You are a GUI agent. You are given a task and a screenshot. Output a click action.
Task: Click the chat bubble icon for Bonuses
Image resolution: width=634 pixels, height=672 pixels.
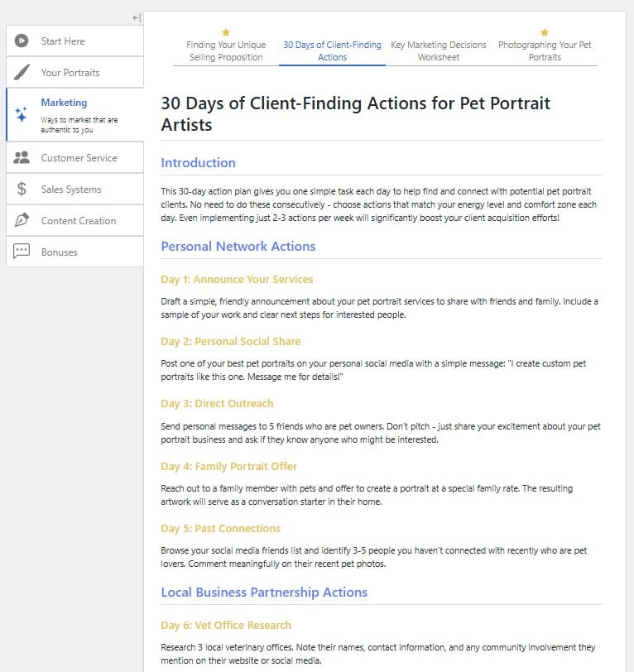coord(22,252)
